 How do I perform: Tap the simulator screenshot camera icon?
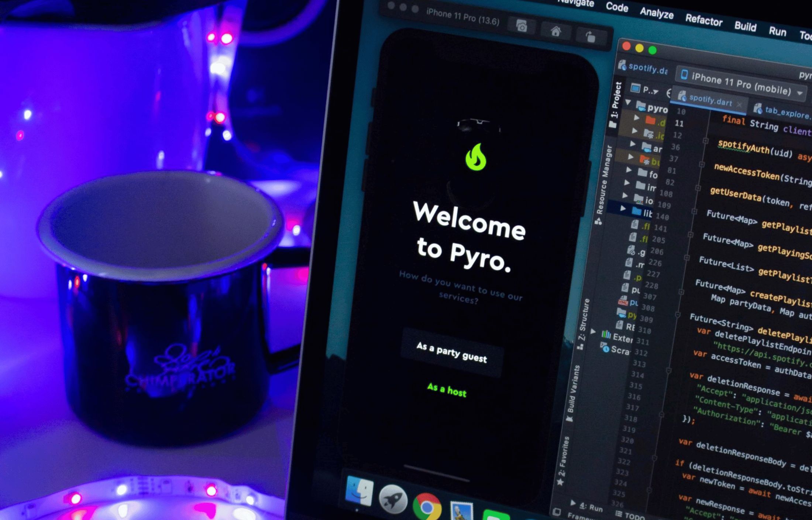(522, 26)
